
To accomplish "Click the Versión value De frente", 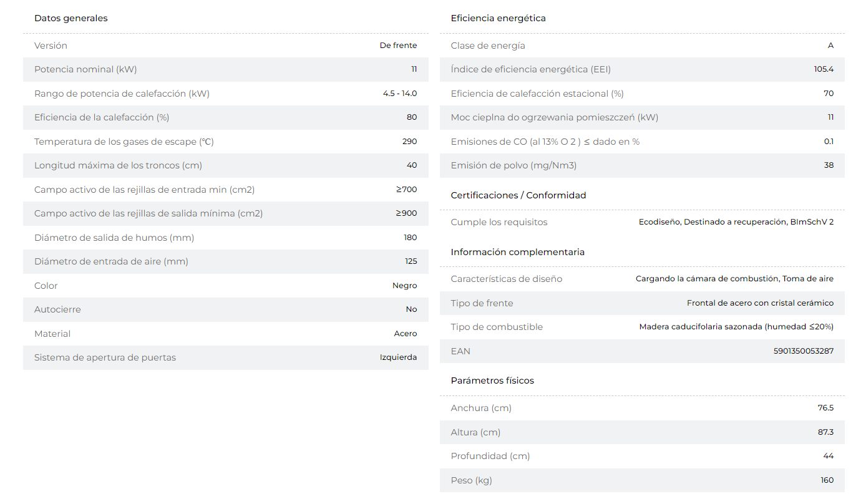I will tap(398, 46).
